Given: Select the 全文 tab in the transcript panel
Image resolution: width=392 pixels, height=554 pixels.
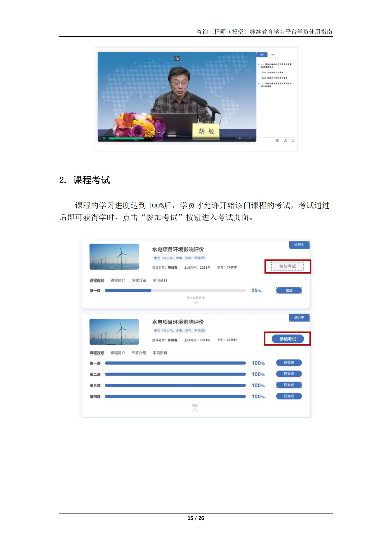Looking at the screenshot, I should (x=262, y=55).
